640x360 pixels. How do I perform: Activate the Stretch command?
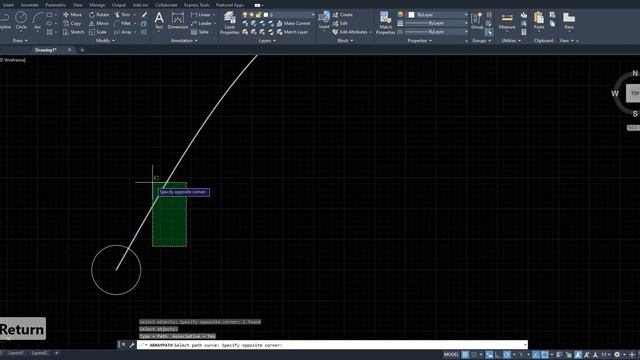click(x=73, y=32)
